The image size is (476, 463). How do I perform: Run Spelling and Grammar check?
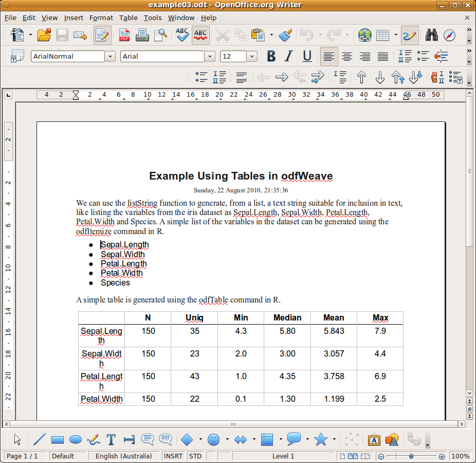182,35
